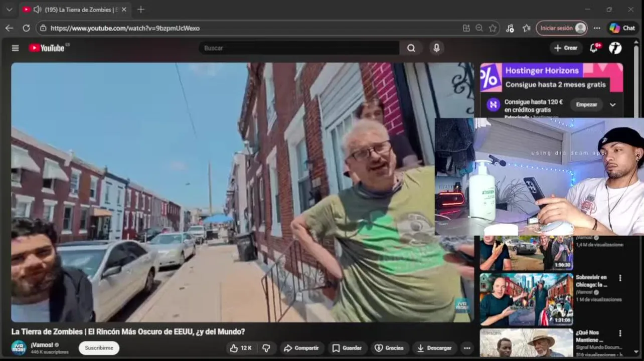Click the Suscribirme button
Screen dimensions: 644x361
point(99,348)
